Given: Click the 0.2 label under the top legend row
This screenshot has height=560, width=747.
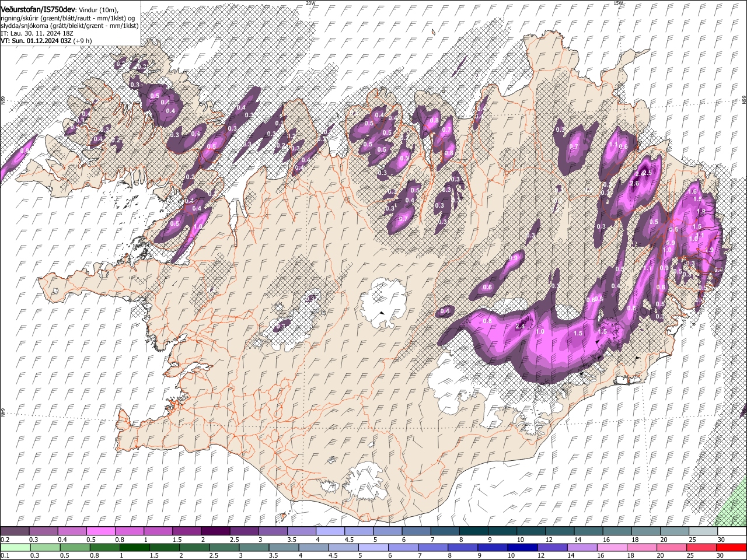Looking at the screenshot, I should click(5, 540).
